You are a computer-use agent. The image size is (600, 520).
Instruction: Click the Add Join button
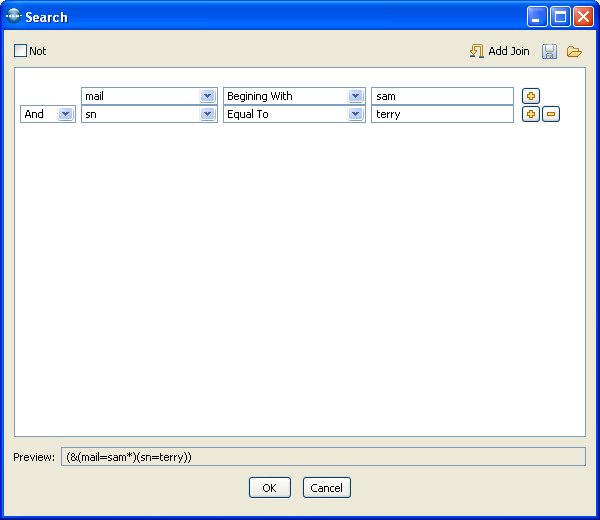click(499, 51)
